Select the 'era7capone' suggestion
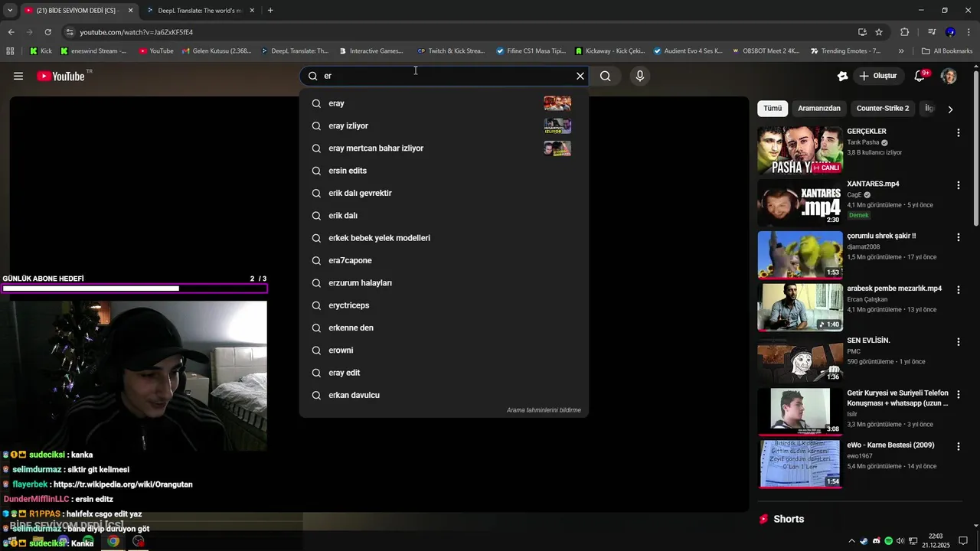Image resolution: width=980 pixels, height=551 pixels. 444,260
